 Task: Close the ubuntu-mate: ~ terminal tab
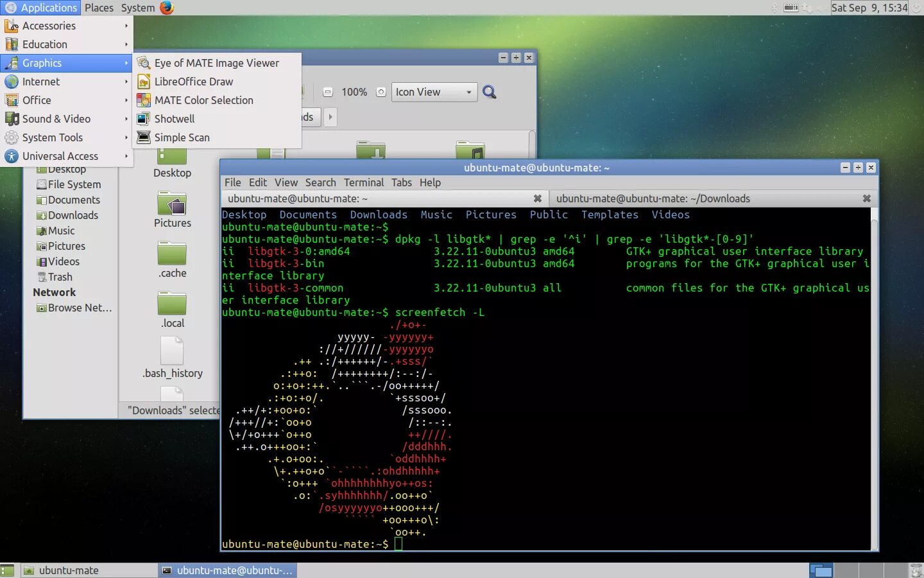pyautogui.click(x=538, y=198)
